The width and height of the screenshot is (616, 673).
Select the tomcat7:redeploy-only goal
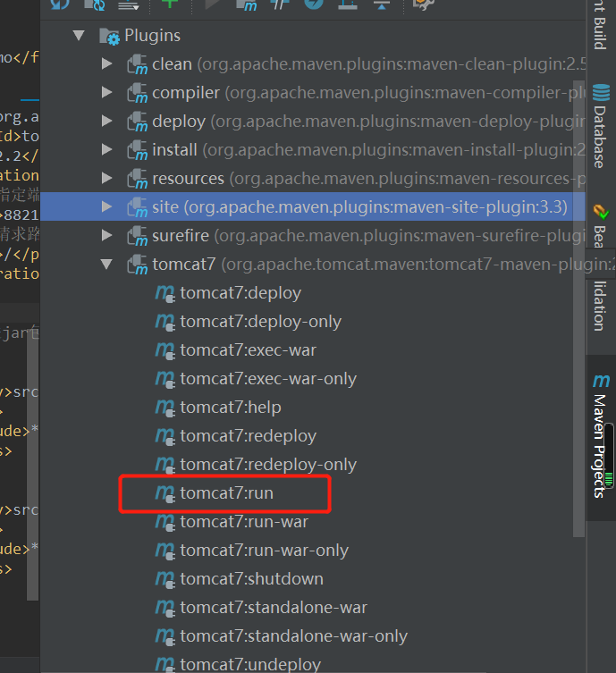[x=268, y=465]
